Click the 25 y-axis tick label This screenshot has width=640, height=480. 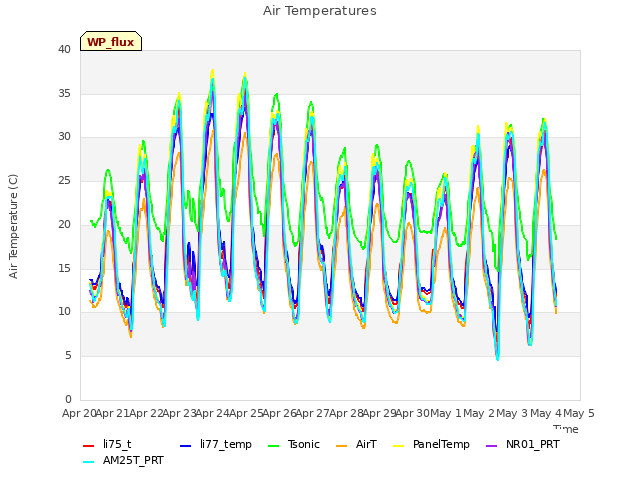point(64,180)
